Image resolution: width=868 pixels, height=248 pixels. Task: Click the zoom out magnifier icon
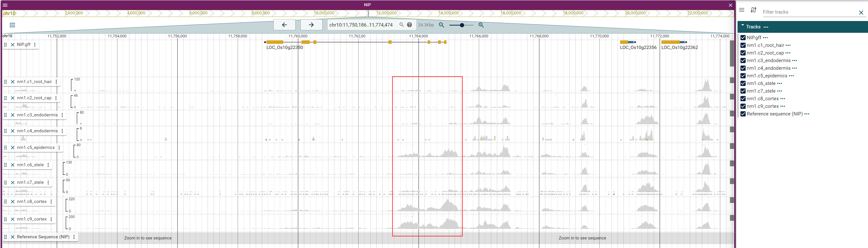[441, 25]
